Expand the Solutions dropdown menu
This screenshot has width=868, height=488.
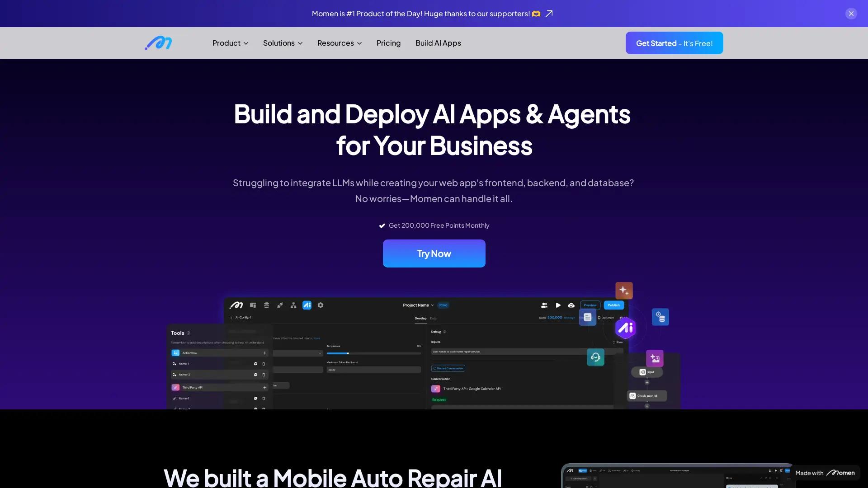point(283,43)
